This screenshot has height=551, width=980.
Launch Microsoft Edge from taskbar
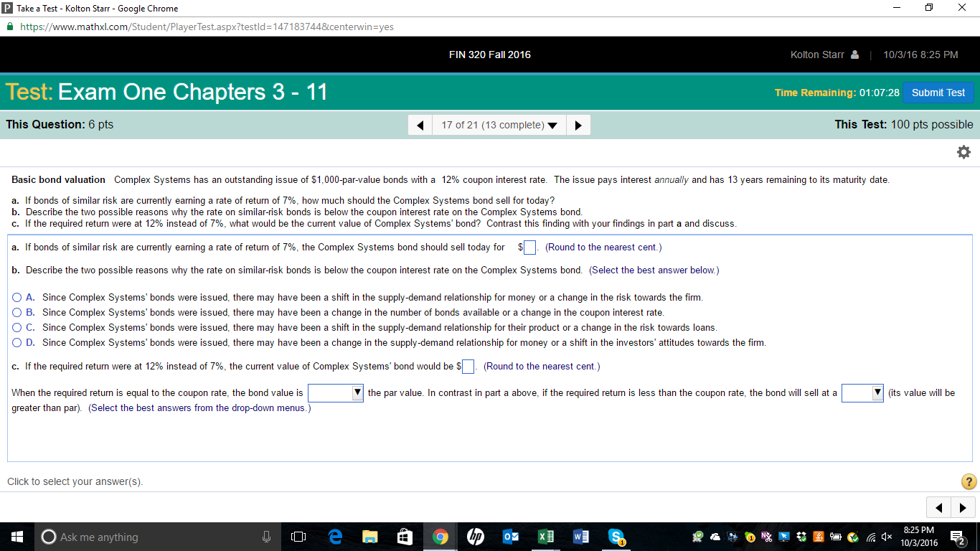pyautogui.click(x=334, y=537)
